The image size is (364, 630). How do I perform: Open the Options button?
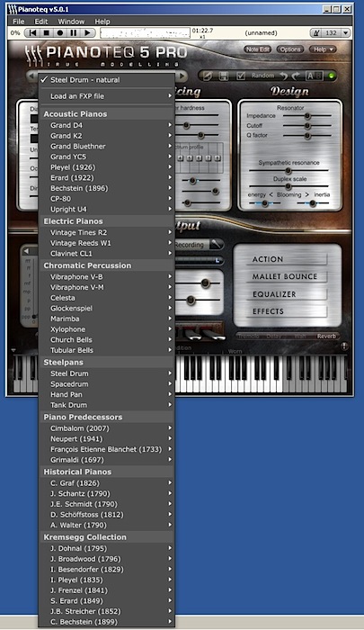[x=290, y=49]
